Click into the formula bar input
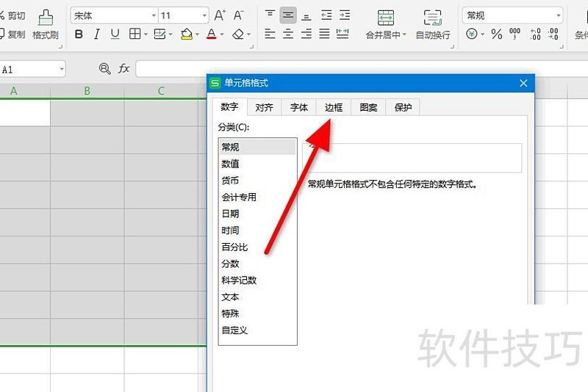Image resolution: width=588 pixels, height=392 pixels. coord(362,69)
